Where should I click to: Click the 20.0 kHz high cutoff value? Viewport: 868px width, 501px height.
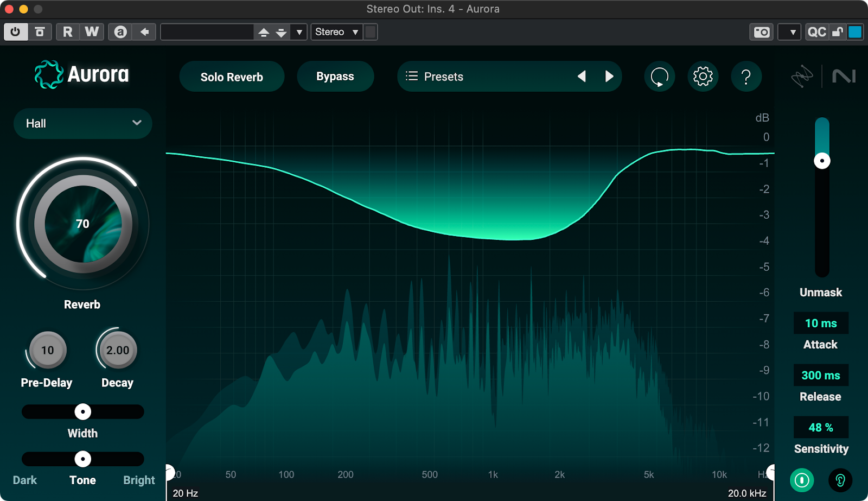click(x=747, y=493)
